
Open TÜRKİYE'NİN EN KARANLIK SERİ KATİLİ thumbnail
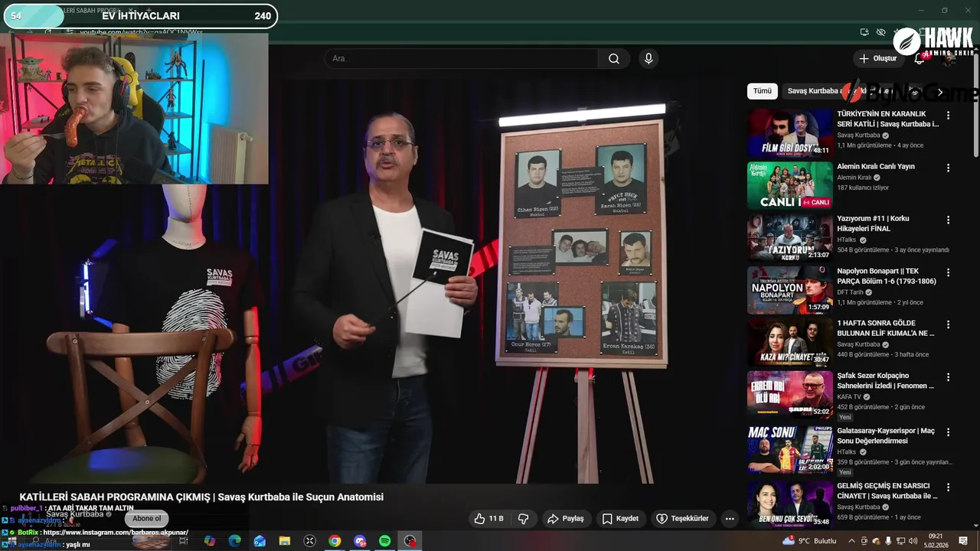click(789, 132)
